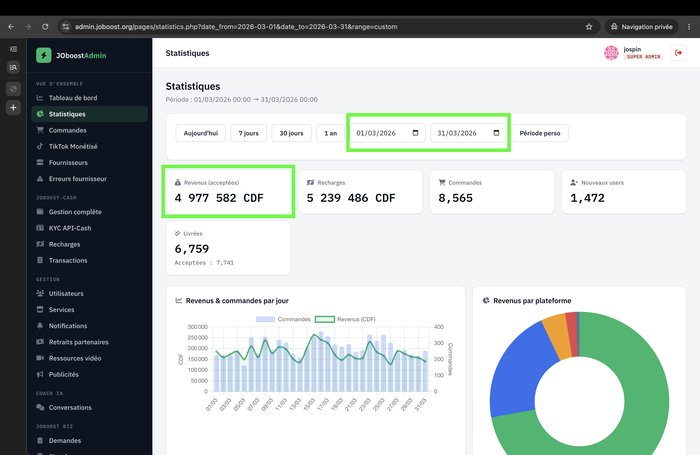Click the Revenus (acceptées) 4 977 582 CDF card
Image resolution: width=700 pixels, height=455 pixels.
[x=228, y=192]
